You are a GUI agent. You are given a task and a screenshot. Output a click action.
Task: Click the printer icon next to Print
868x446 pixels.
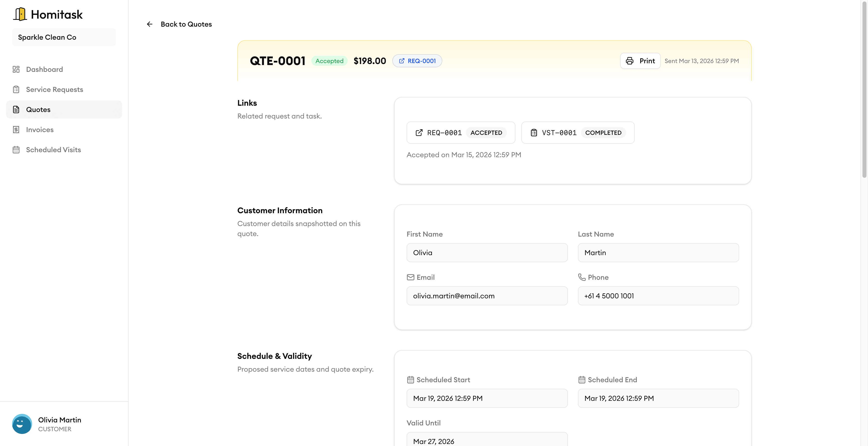630,61
